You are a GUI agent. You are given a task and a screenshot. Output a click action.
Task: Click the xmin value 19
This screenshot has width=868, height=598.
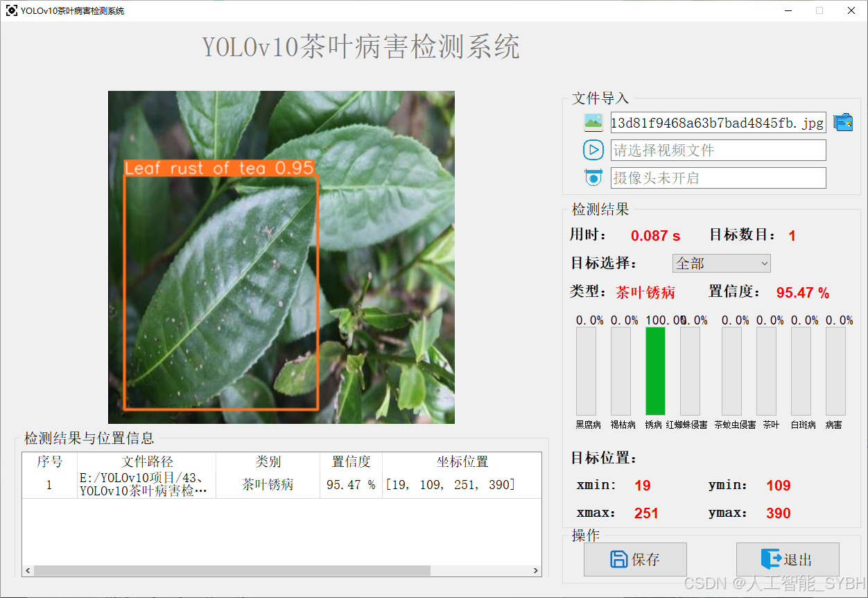click(x=642, y=486)
